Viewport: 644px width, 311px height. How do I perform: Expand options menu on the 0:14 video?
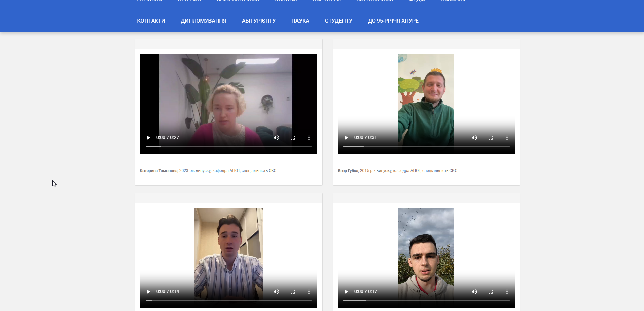(x=309, y=292)
